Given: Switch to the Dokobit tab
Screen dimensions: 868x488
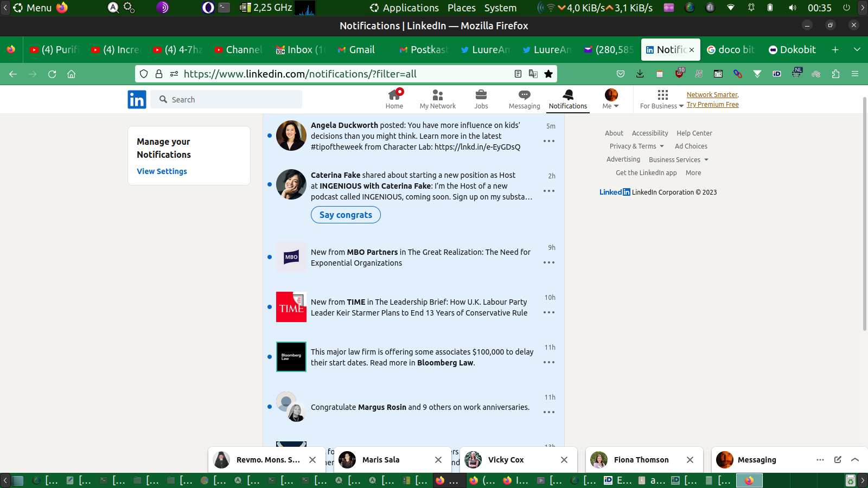Looking at the screenshot, I should [793, 50].
